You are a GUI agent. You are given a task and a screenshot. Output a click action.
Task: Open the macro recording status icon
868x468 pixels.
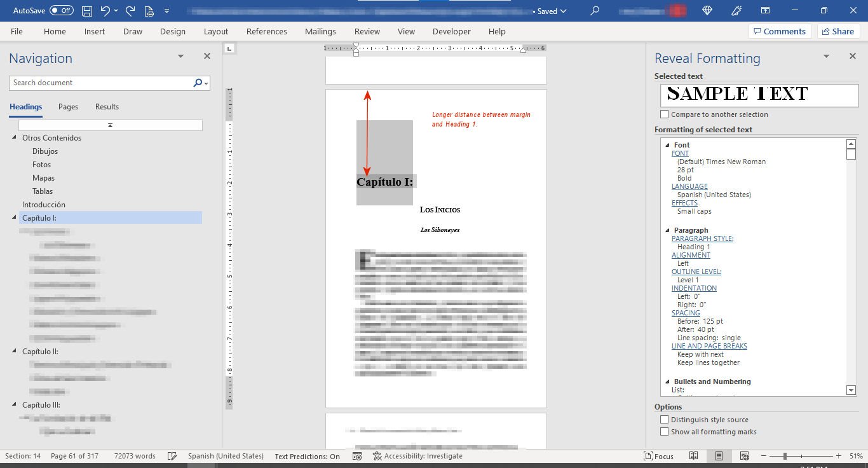(x=357, y=456)
